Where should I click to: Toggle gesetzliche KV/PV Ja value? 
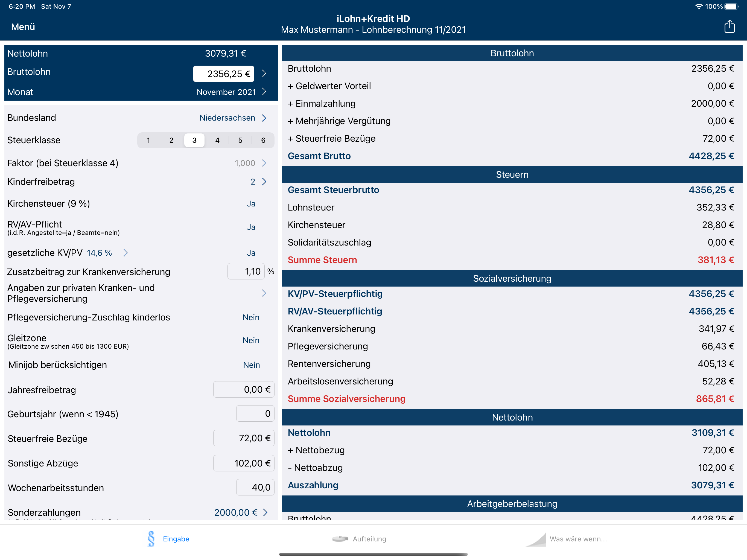click(x=251, y=253)
